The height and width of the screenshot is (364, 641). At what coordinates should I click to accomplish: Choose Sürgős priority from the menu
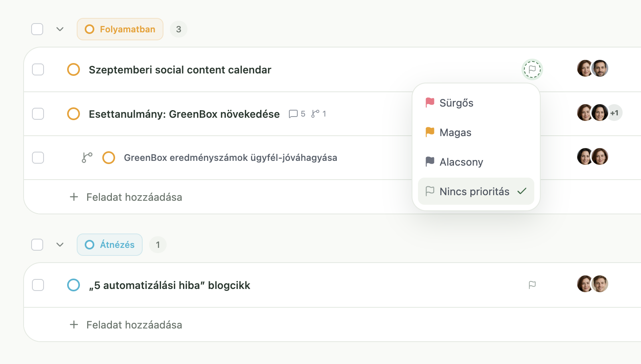[476, 103]
